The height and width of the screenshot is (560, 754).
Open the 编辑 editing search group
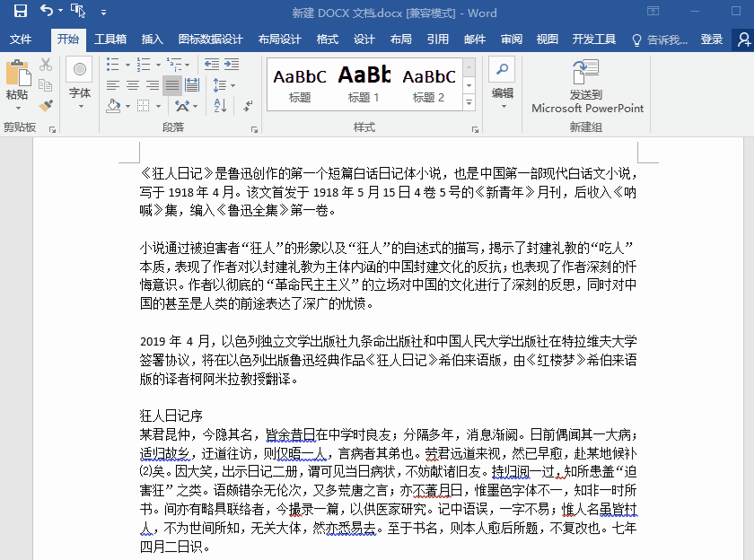pos(503,83)
